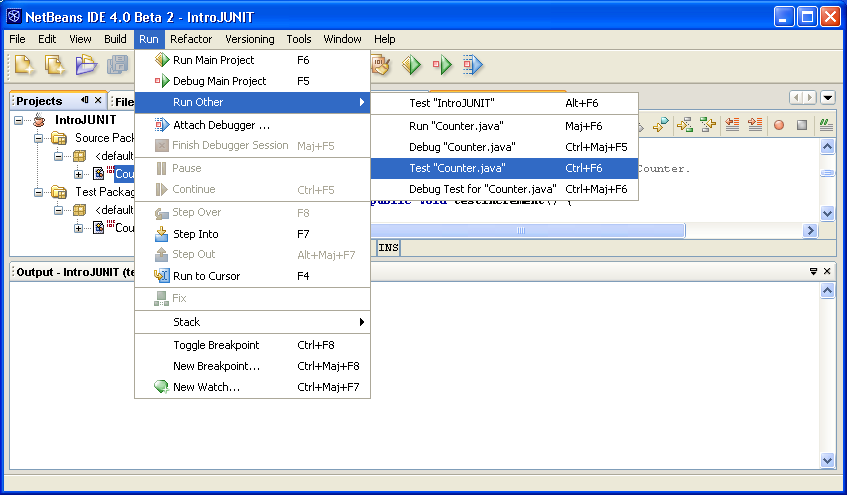Click the IntroJUNIT project coffee cup icon
847x495 pixels.
[x=39, y=120]
